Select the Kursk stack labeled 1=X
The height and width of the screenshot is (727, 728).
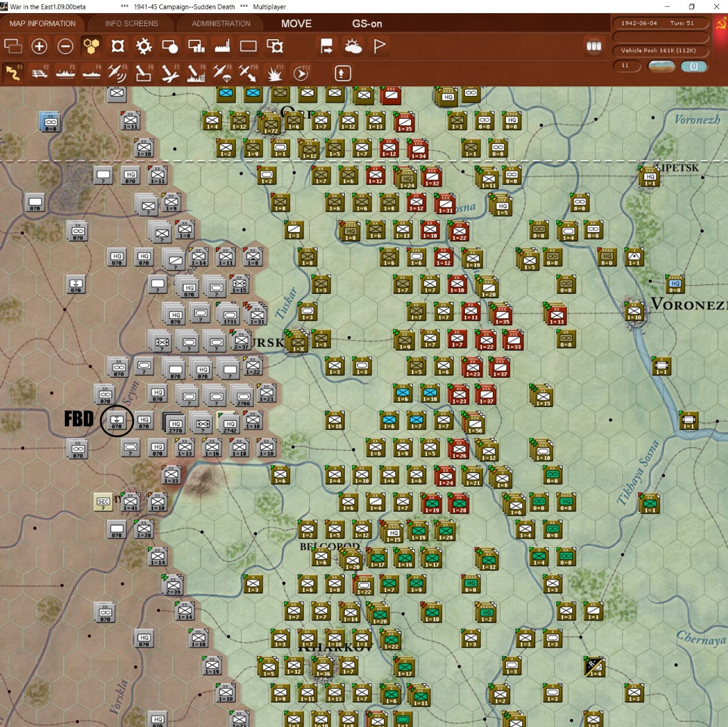pyautogui.click(x=297, y=342)
